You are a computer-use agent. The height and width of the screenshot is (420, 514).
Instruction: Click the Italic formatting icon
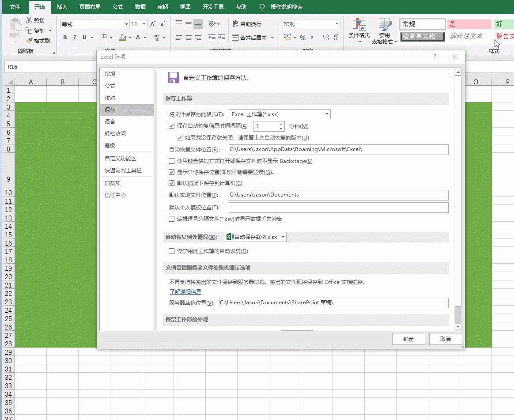point(75,38)
